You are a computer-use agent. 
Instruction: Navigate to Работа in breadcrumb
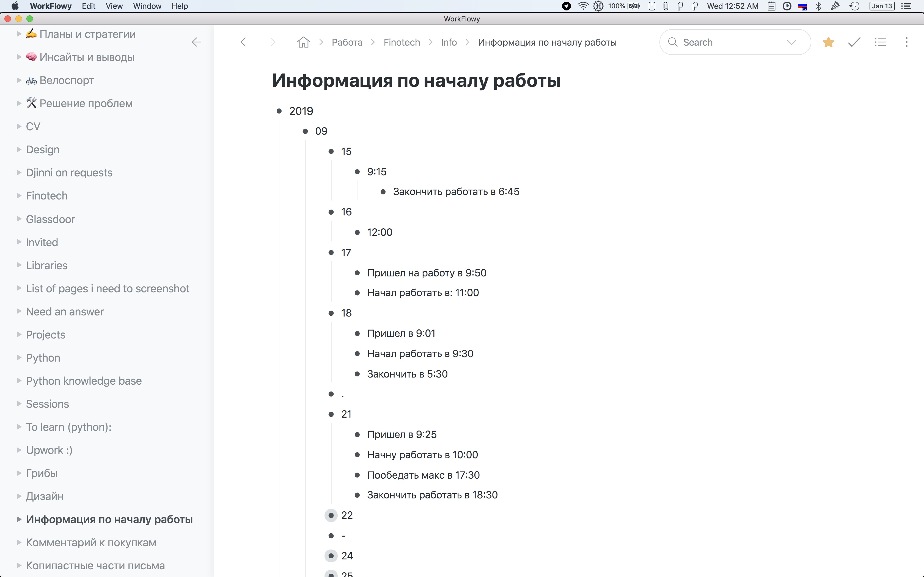tap(347, 42)
